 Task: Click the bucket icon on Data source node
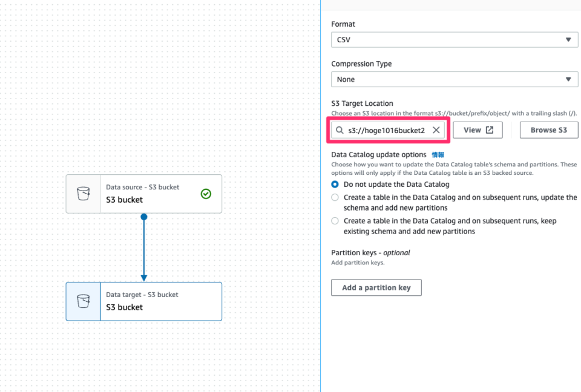(x=83, y=194)
